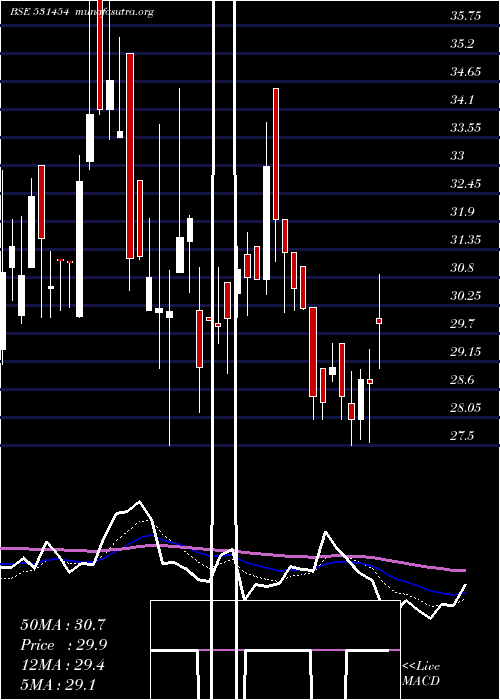
Task: Click the 28.05 price axis label
Action: coord(465,408)
